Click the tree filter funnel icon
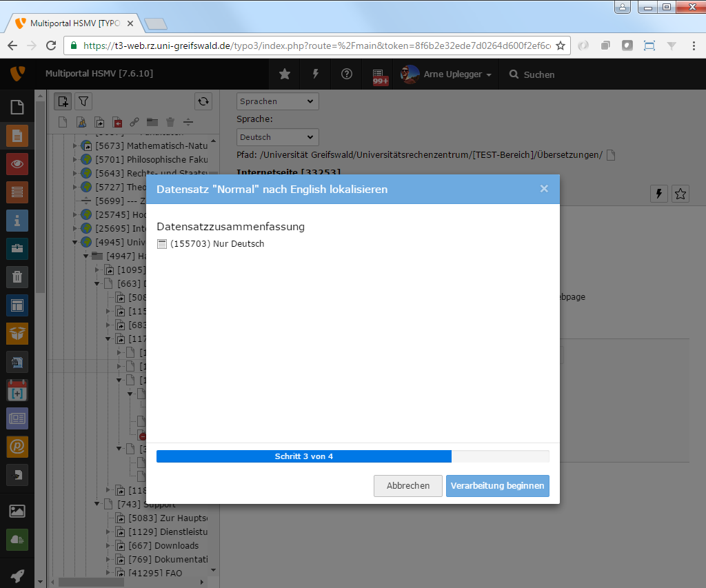The height and width of the screenshot is (588, 706). (83, 102)
